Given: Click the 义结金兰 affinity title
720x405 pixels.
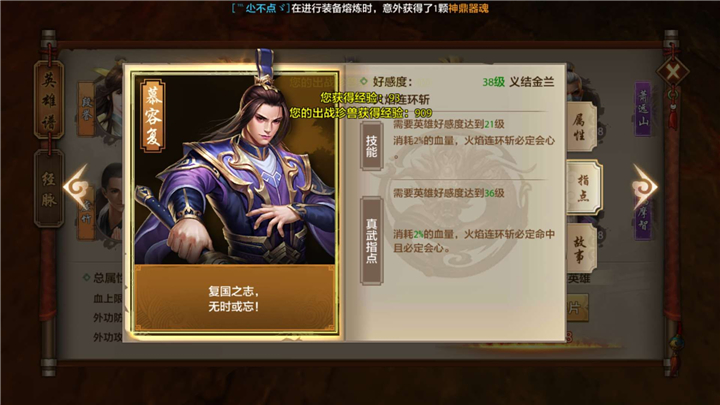Looking at the screenshot, I should pyautogui.click(x=532, y=82).
